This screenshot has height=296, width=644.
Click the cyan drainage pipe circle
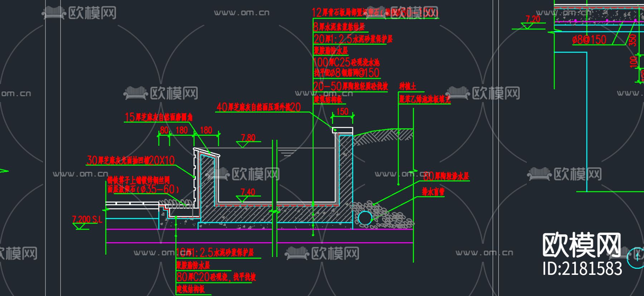click(x=365, y=218)
